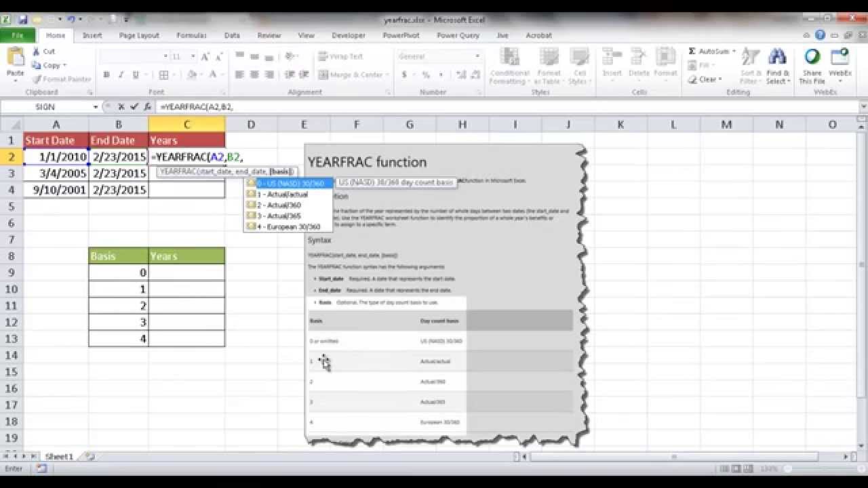This screenshot has height=488, width=868.
Task: Click the Find & Select binoculars icon
Action: 777,57
